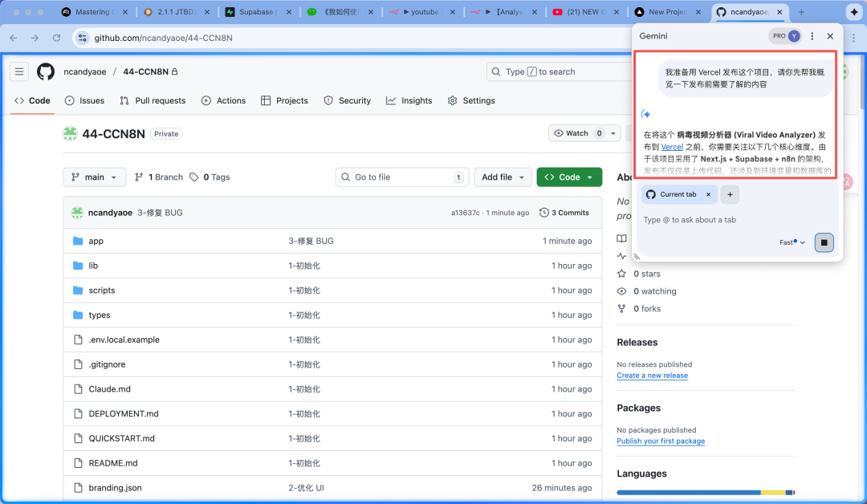This screenshot has height=504, width=867.
Task: Click the repository avatar next to 44-CCN8N
Action: click(x=70, y=134)
